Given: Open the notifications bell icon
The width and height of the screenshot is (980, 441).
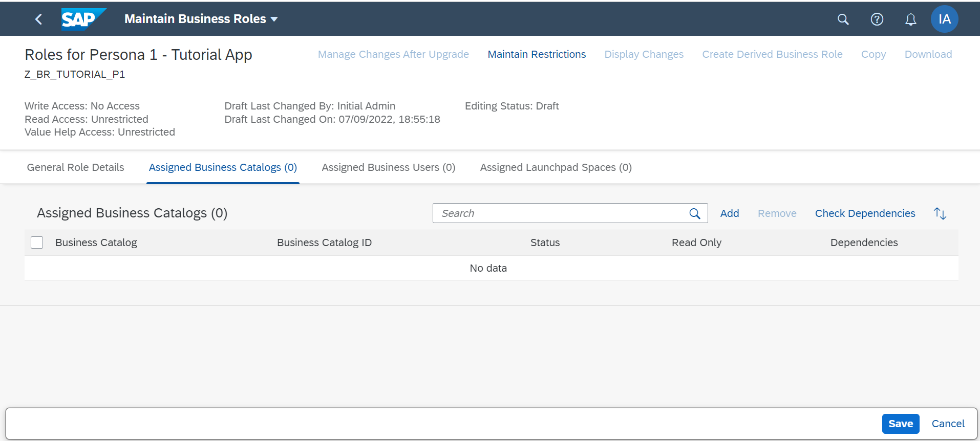Looking at the screenshot, I should (x=910, y=19).
